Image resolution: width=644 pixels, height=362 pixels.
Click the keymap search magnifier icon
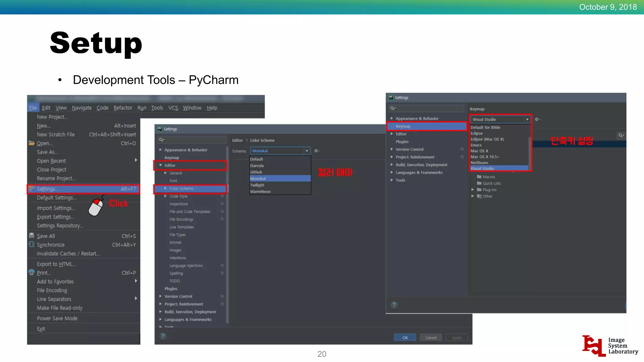pyautogui.click(x=621, y=135)
